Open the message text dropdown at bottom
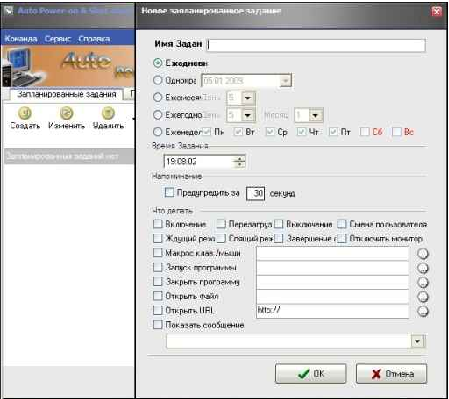Viewport: 449px width, 399px height. (417, 341)
